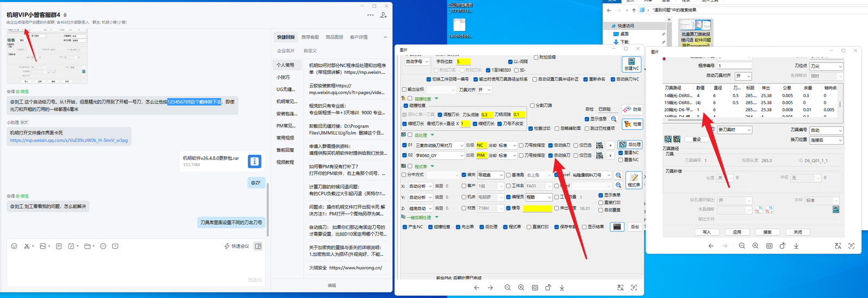Toggle the 自动换刀 checkbox in row 02

[551, 155]
